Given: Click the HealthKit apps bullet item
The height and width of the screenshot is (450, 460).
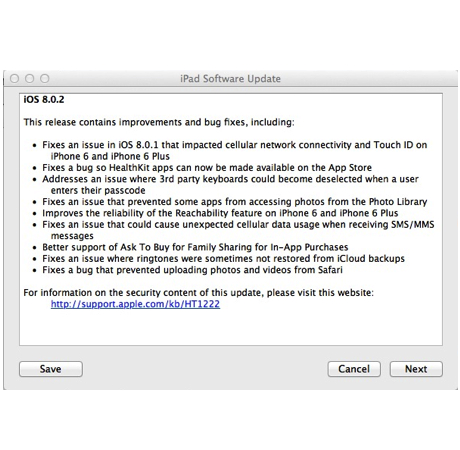Looking at the screenshot, I should point(207,167).
